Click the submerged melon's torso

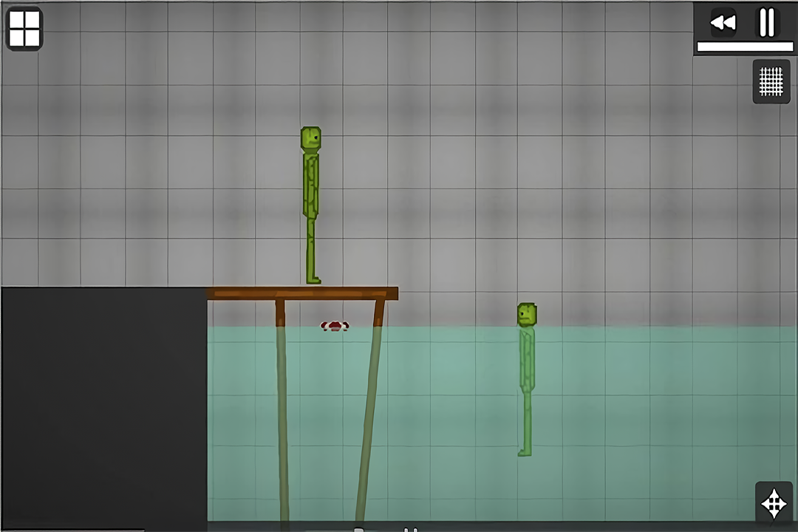[x=527, y=361]
